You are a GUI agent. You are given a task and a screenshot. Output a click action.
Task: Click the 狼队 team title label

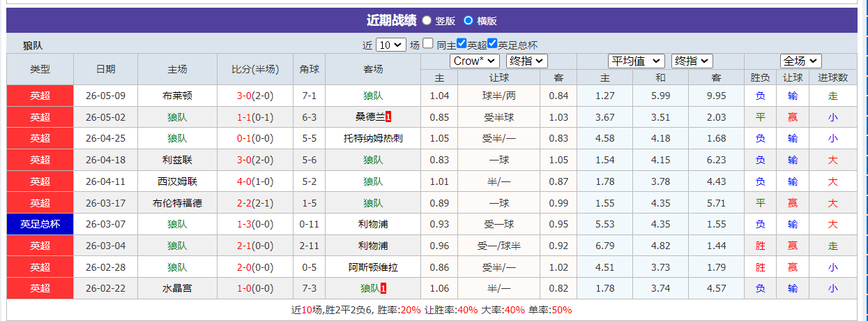(33, 45)
